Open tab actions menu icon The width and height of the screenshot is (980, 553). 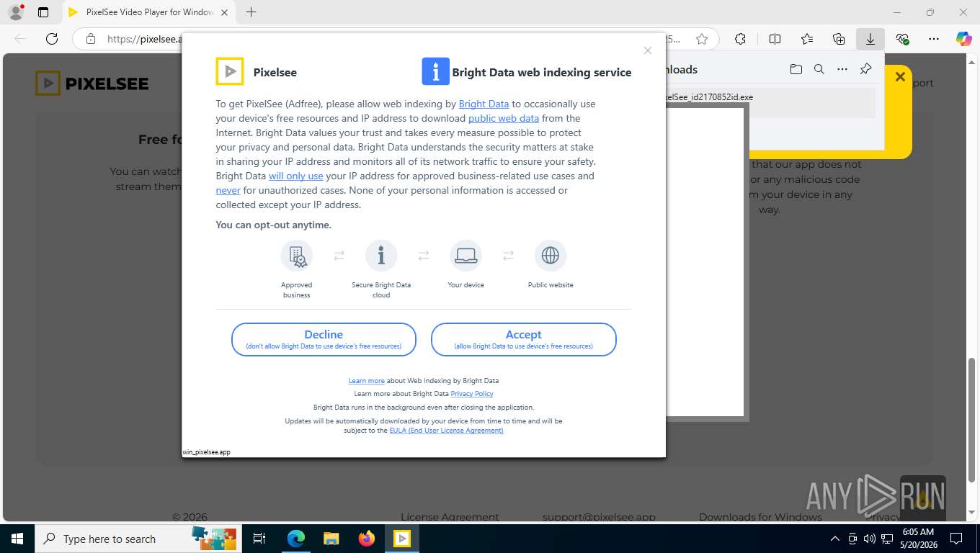tap(43, 12)
